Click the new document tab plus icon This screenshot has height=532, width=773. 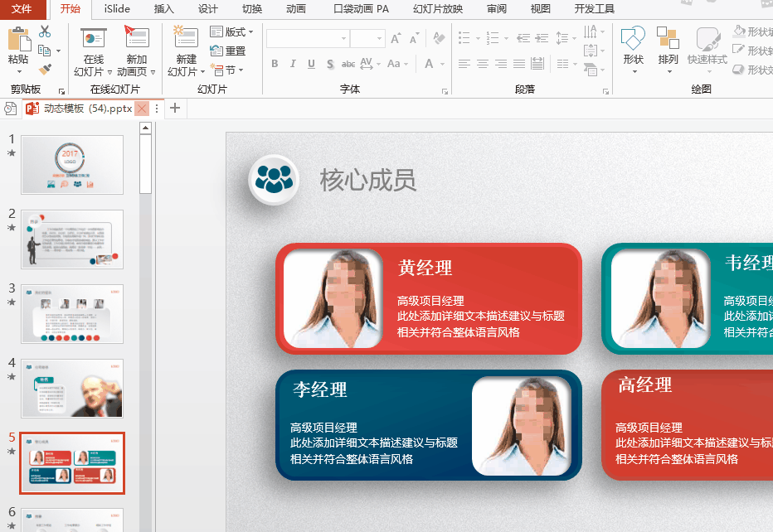pos(175,108)
